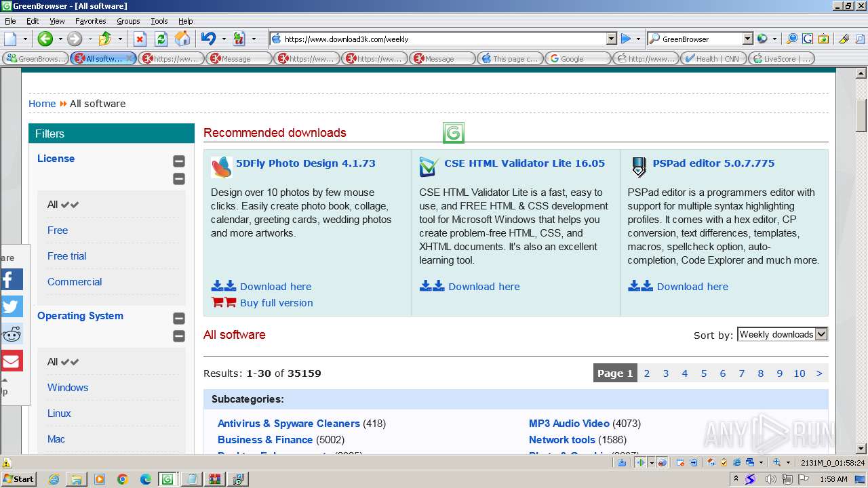Click the Home breadcrumb link
Viewport: 868px width, 488px height.
tap(42, 104)
